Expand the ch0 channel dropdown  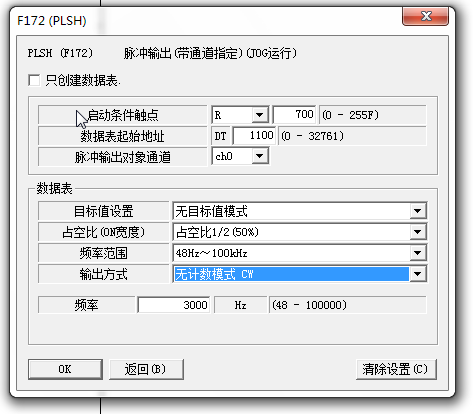click(260, 156)
